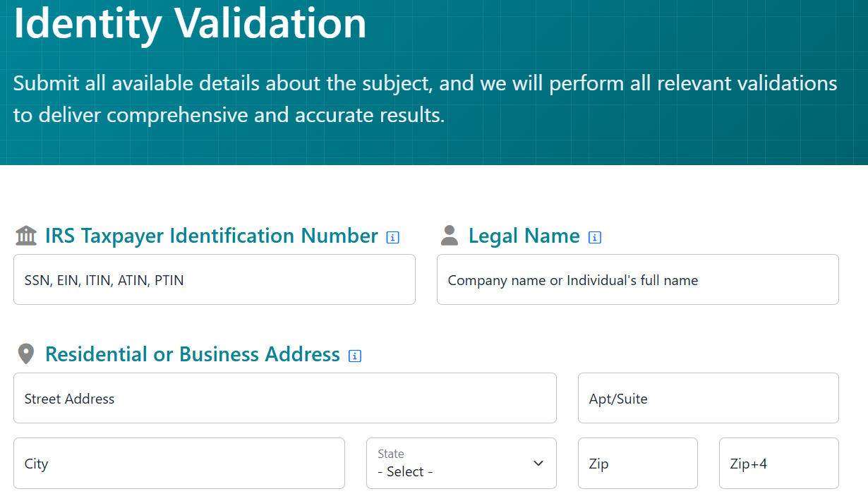Click the bank building icon beside IRS Taxpayer heading

point(26,236)
